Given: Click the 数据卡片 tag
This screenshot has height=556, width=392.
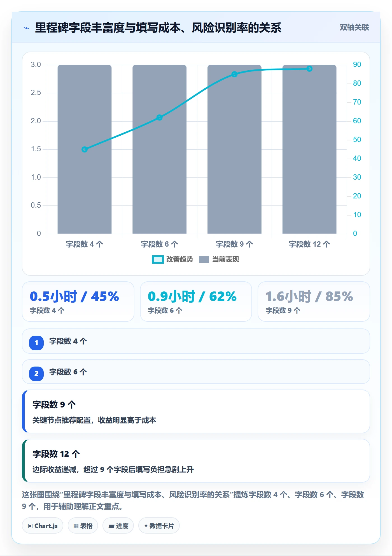Looking at the screenshot, I should [x=159, y=526].
